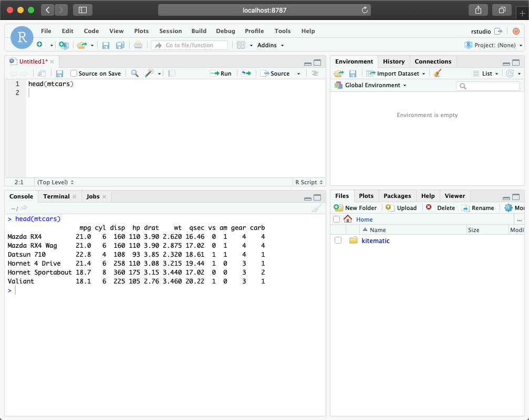The image size is (529, 420).
Task: Open the List view dropdown
Action: (486, 73)
